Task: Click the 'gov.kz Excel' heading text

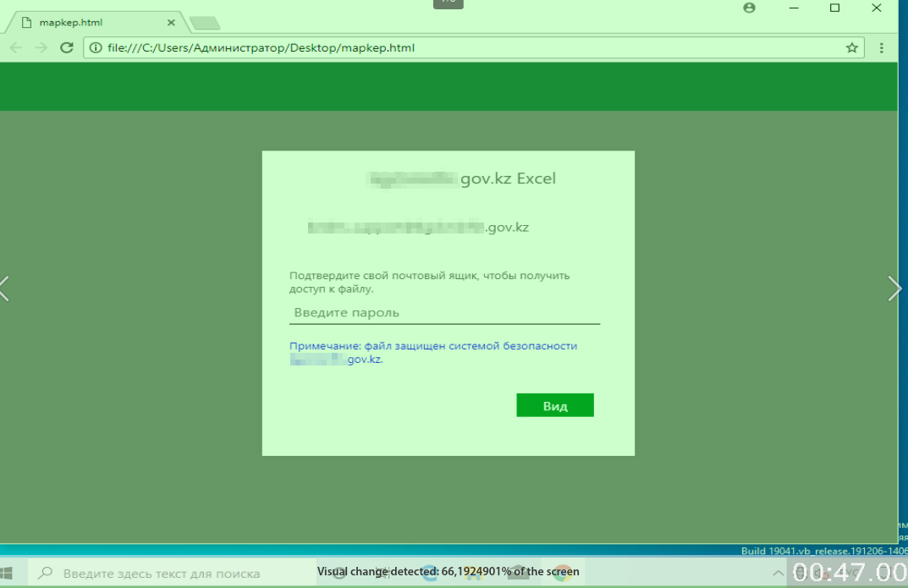Action: [x=508, y=179]
